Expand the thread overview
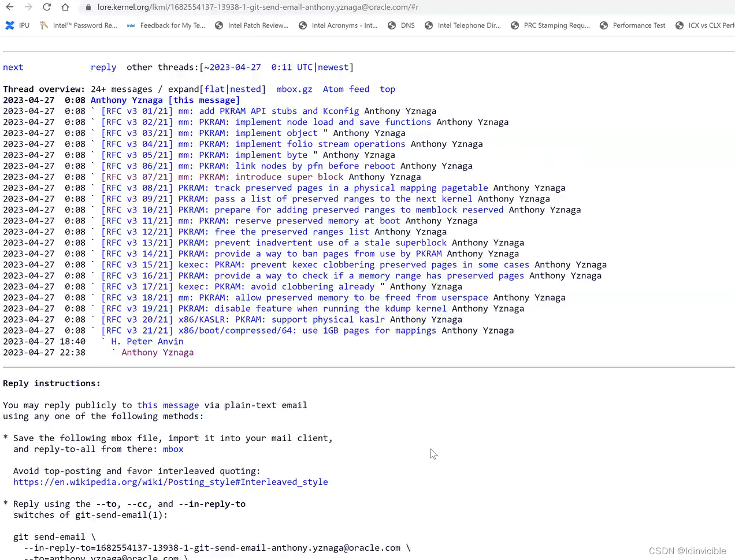The image size is (735, 560). click(x=183, y=89)
